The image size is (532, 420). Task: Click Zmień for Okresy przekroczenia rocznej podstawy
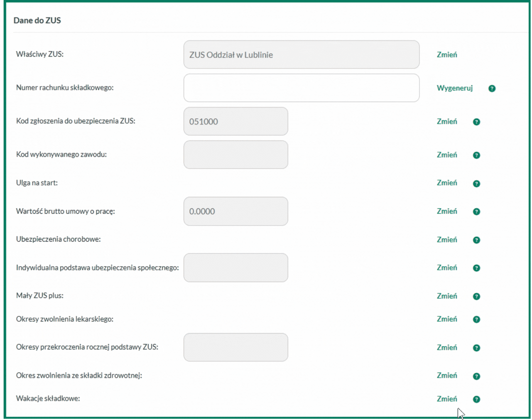[x=447, y=347]
